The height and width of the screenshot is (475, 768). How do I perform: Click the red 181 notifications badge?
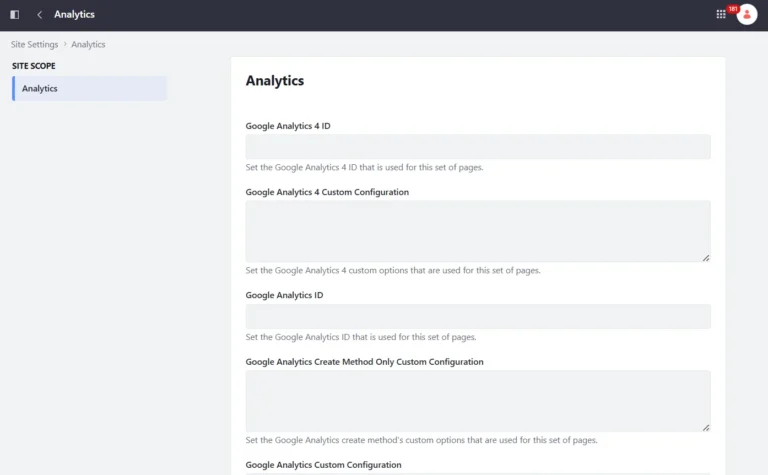(x=733, y=9)
